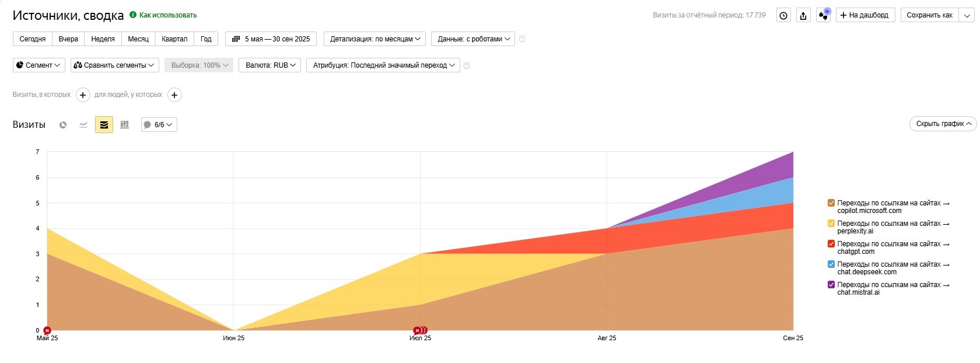The image size is (980, 363).
Task: Open the Валюта: RUB currency dropdown
Action: coord(269,65)
